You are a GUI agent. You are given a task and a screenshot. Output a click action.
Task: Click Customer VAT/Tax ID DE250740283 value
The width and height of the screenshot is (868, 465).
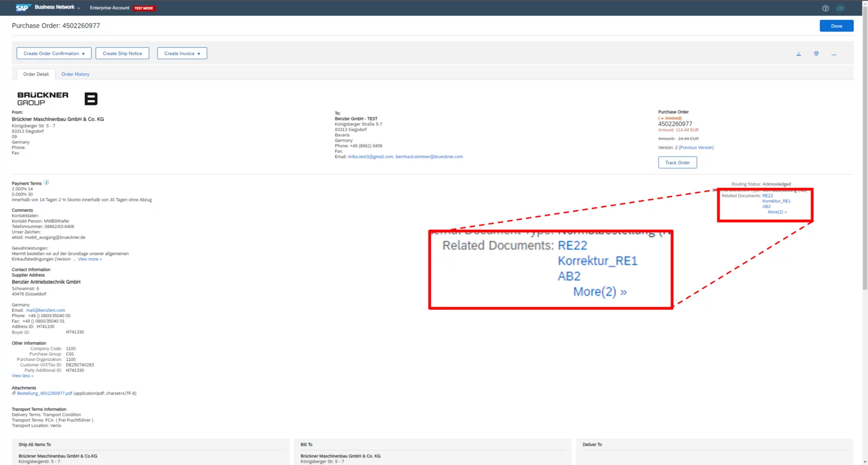pyautogui.click(x=80, y=365)
